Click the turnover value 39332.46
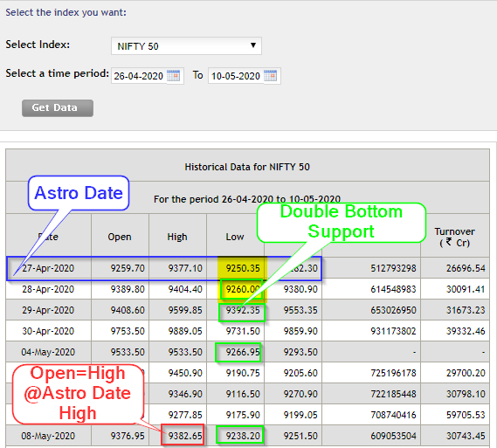Screen dimensions: 497x448 point(466,331)
